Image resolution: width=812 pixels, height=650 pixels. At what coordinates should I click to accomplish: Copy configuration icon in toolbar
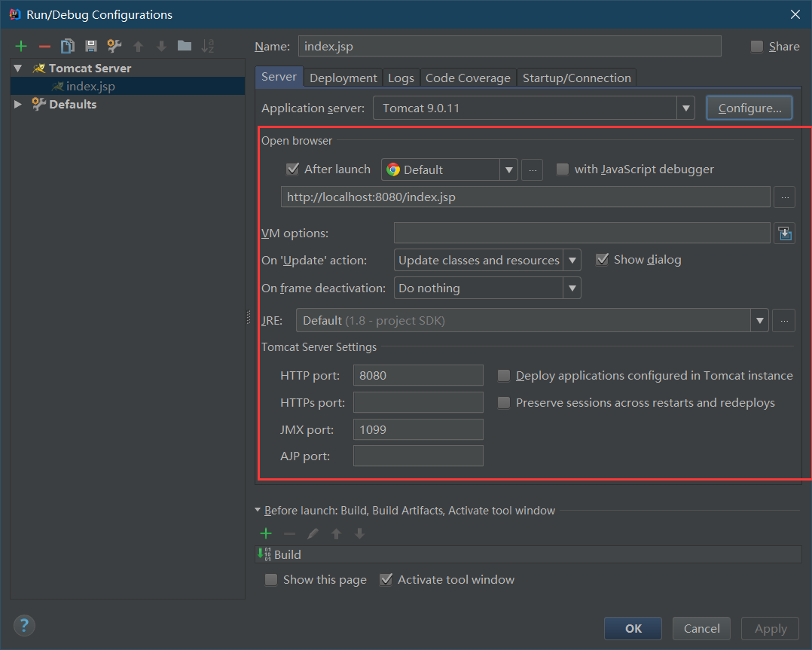[x=68, y=47]
